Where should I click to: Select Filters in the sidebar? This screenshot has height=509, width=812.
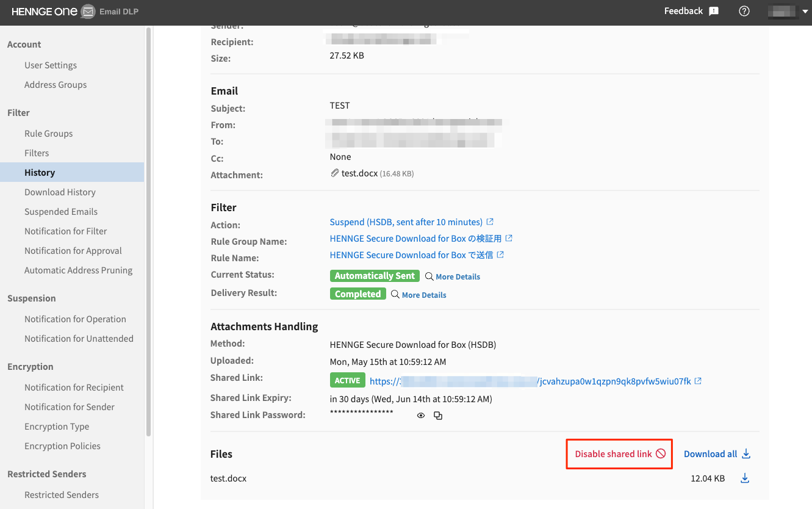point(37,153)
